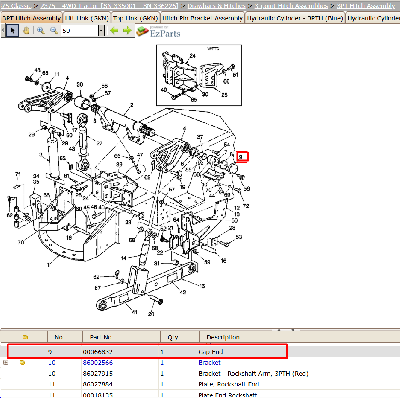Expand the 86002566 Bracket row
Screen dimensions: 400x398
[5, 362]
